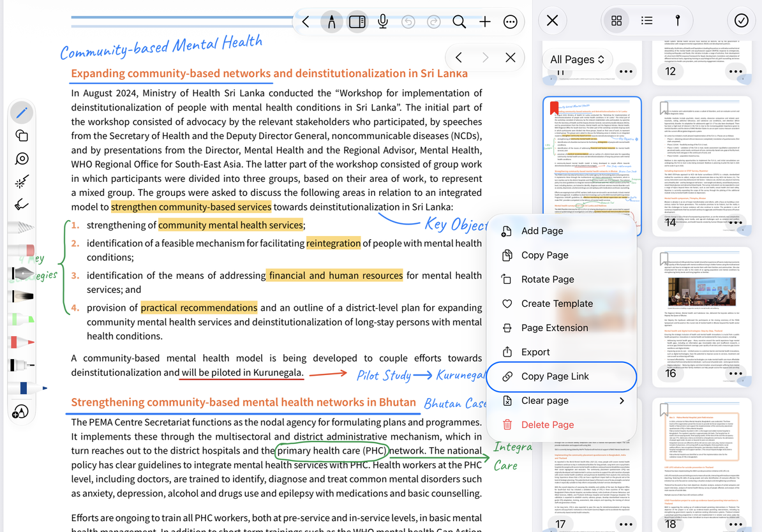Image resolution: width=762 pixels, height=532 pixels.
Task: Choose the pink-tipped eraser tool
Action: (x=22, y=250)
